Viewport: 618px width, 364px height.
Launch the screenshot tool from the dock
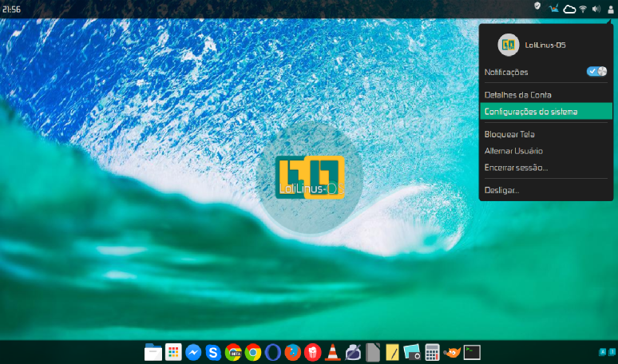pos(412,353)
